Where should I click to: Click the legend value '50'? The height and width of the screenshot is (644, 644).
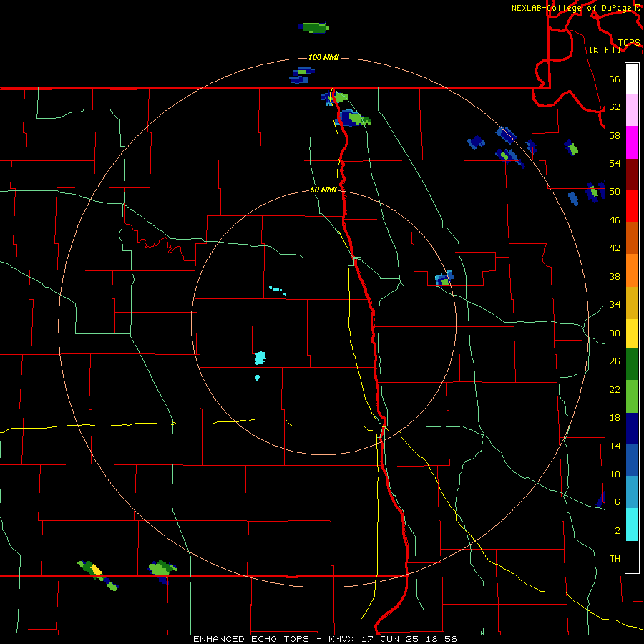coord(615,192)
